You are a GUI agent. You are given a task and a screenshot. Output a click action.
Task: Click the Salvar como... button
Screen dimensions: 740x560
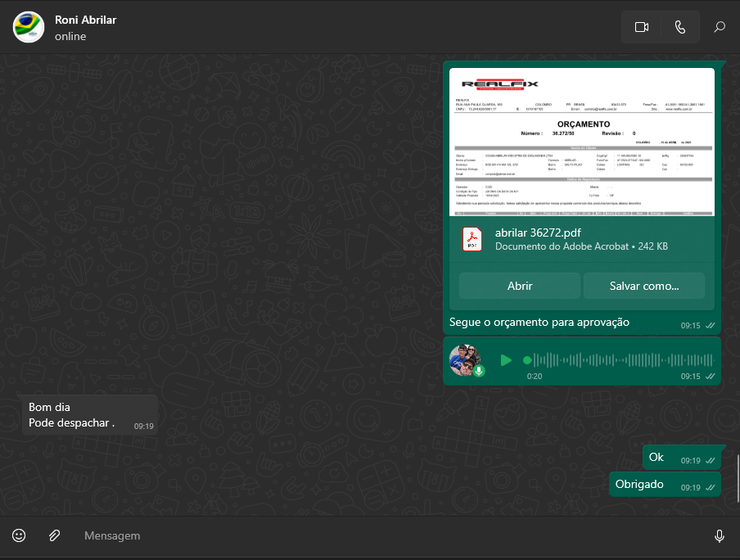(644, 286)
